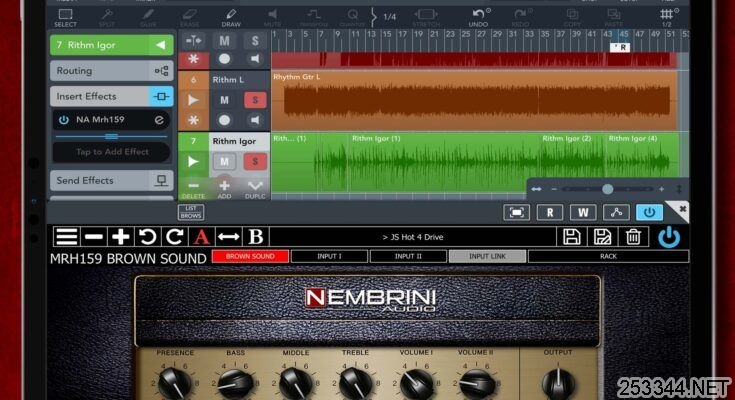Image resolution: width=735 pixels, height=400 pixels.
Task: Toggle NA Mrh159 effect power
Action: (x=64, y=120)
